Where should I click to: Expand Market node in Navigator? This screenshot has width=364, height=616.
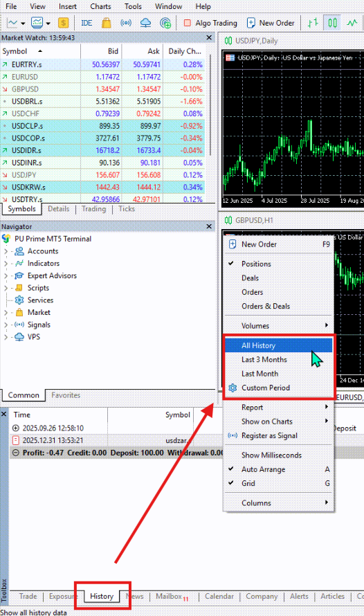6,312
